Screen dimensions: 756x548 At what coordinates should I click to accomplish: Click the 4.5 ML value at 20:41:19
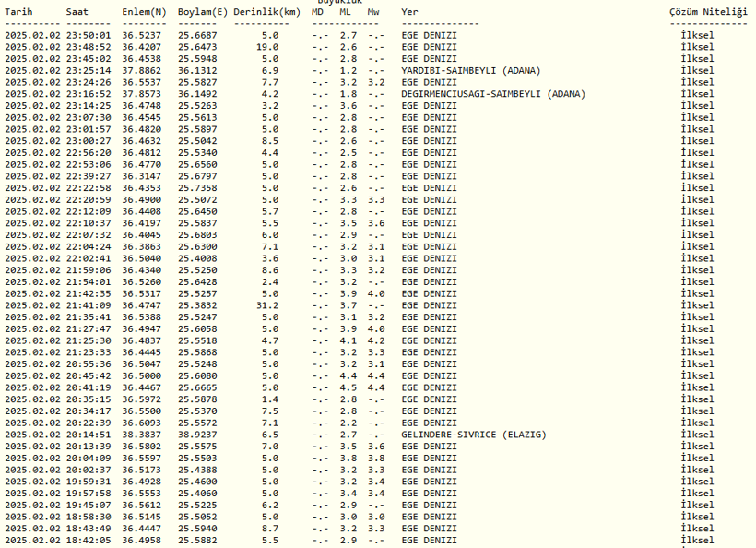coord(348,387)
